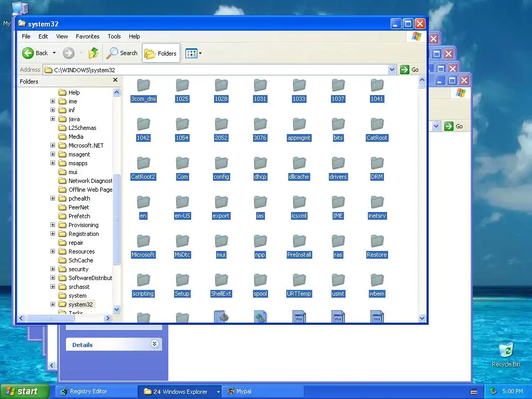Open the Edit menu
This screenshot has width=532, height=399.
tap(43, 36)
